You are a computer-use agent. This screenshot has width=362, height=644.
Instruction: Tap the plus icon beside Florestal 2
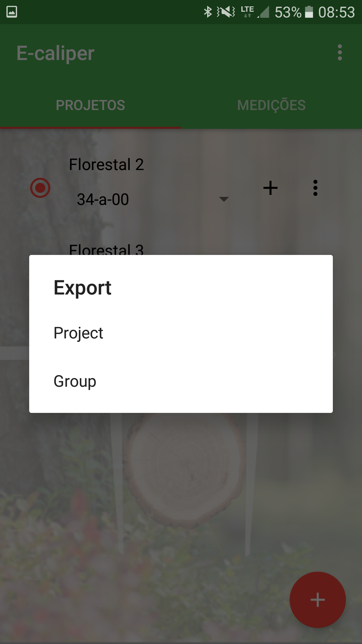tap(270, 188)
